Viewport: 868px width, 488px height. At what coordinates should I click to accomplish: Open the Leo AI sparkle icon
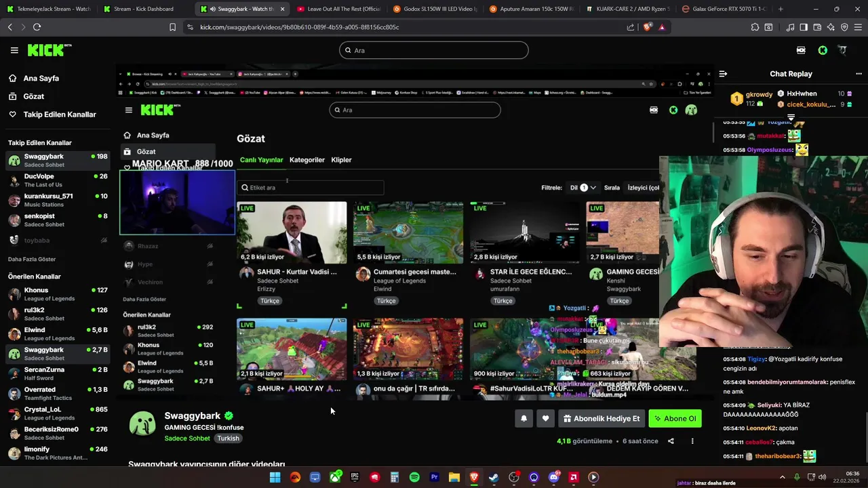pos(831,27)
